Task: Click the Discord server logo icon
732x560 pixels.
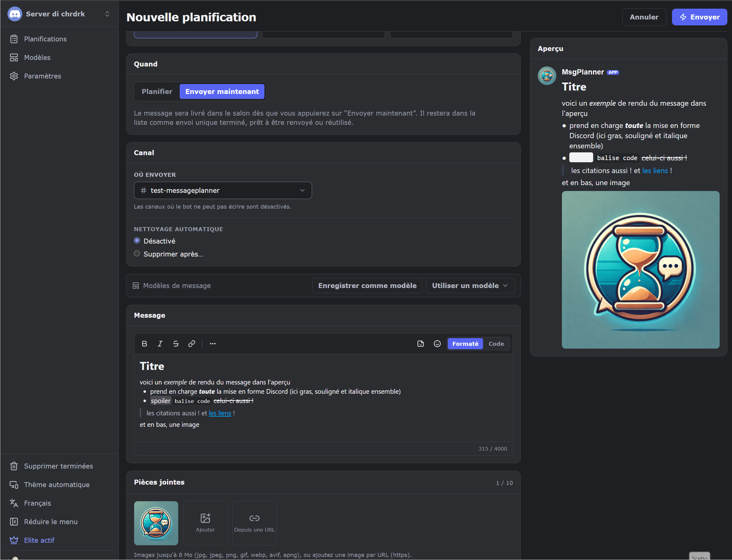Action: 15,14
